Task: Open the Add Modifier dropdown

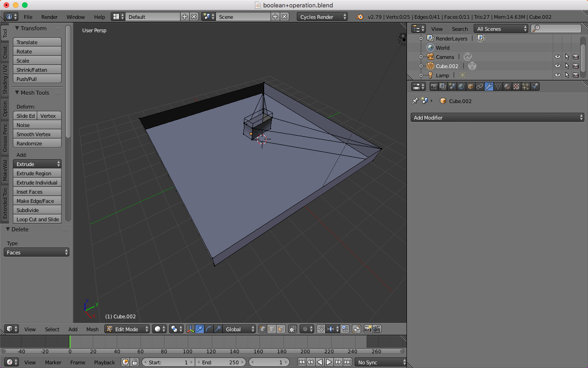Action: (497, 118)
